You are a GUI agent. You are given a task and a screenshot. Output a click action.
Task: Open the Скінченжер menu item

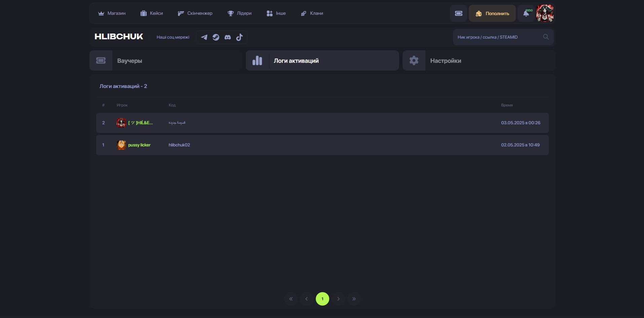(195, 13)
